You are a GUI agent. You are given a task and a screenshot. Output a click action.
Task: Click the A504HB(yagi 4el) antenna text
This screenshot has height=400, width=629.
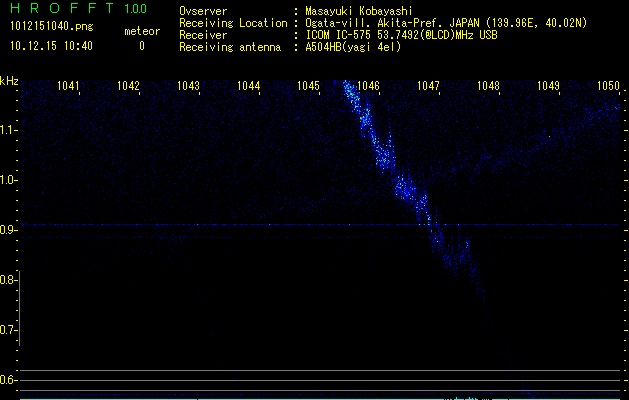[353, 47]
